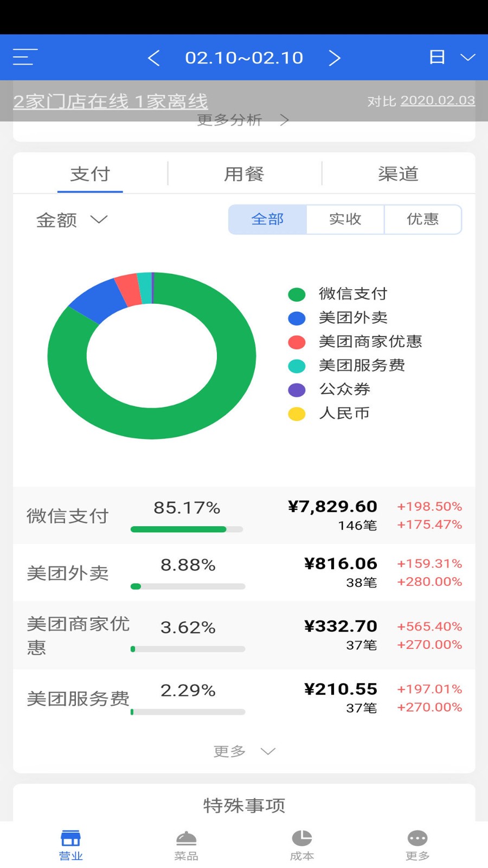Switch to the 用餐 tab
The image size is (488, 868).
pyautogui.click(x=244, y=174)
